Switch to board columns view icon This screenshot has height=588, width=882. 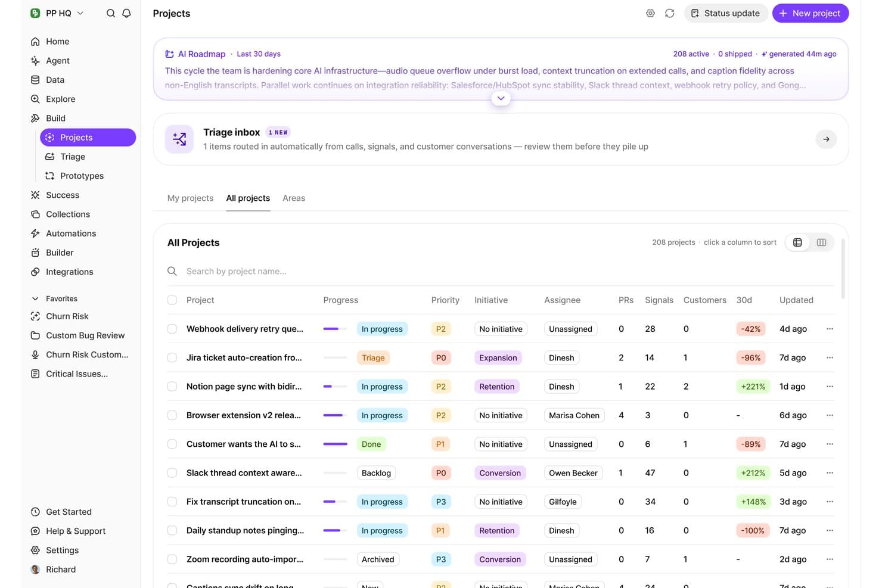tap(821, 242)
